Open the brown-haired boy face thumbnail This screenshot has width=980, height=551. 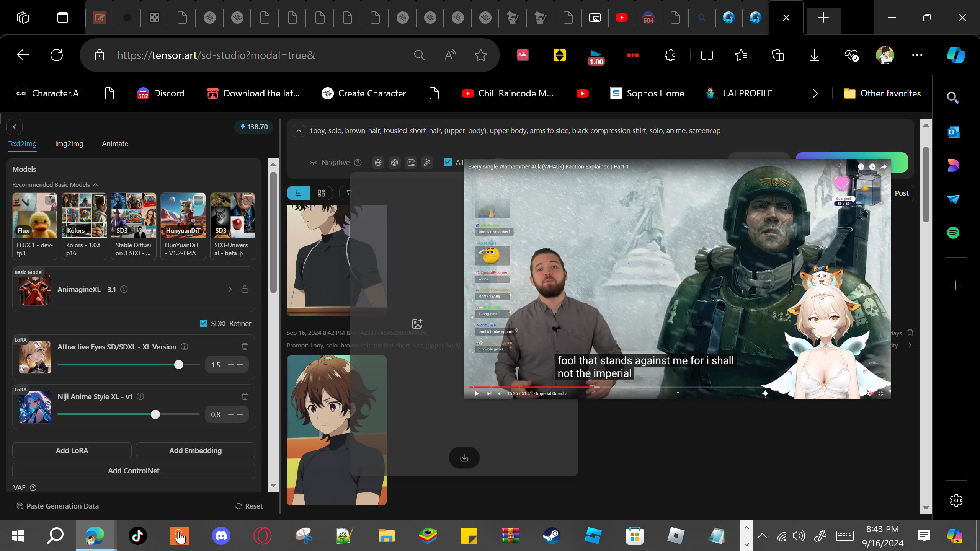coord(336,430)
